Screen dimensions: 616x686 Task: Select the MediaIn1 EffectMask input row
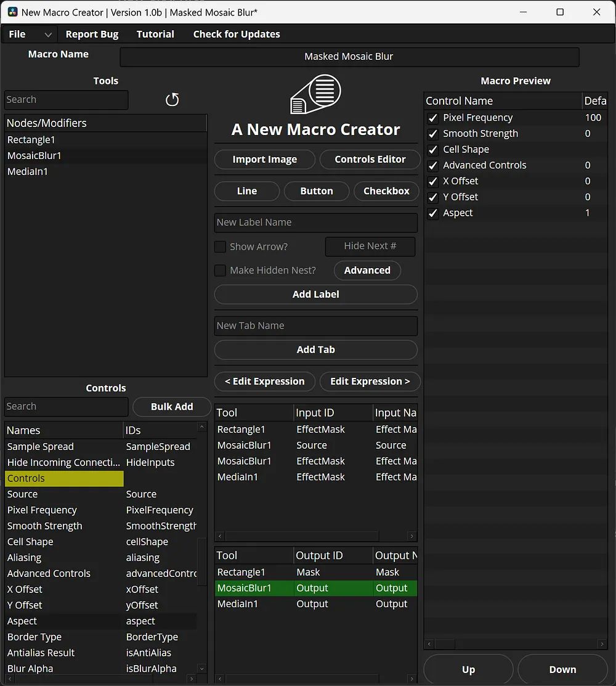click(315, 477)
